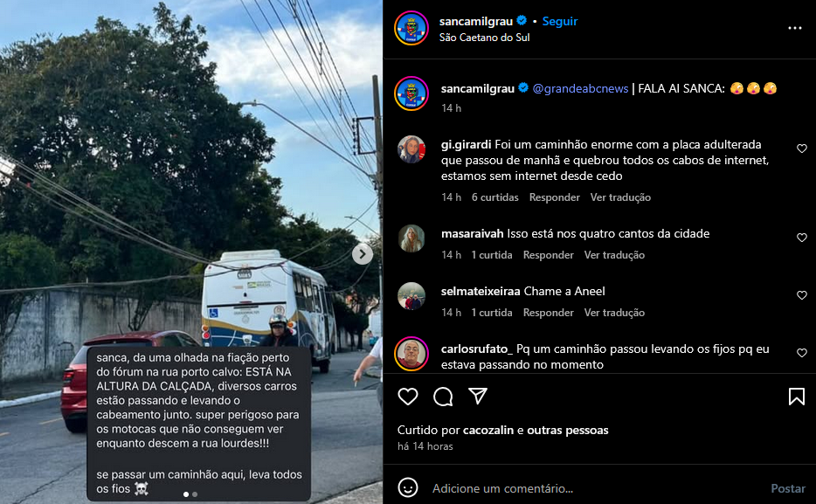Open more options three-dot menu
816x504 pixels.
[795, 28]
